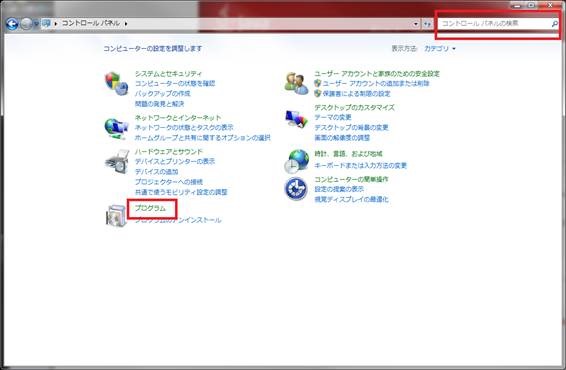
Task: Expand the arrow after コントロール パネル breadcrumb
Action: [126, 23]
